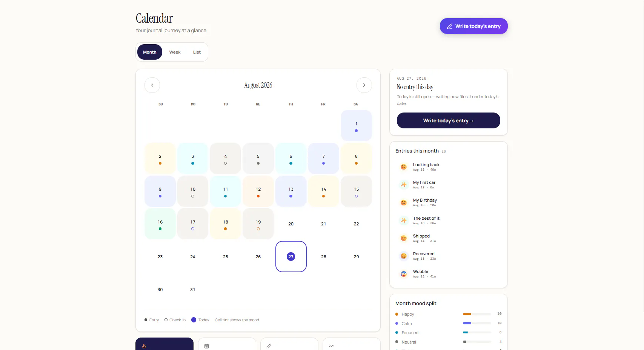This screenshot has width=644, height=350.
Task: Select August 28 on the calendar
Action: 324,256
